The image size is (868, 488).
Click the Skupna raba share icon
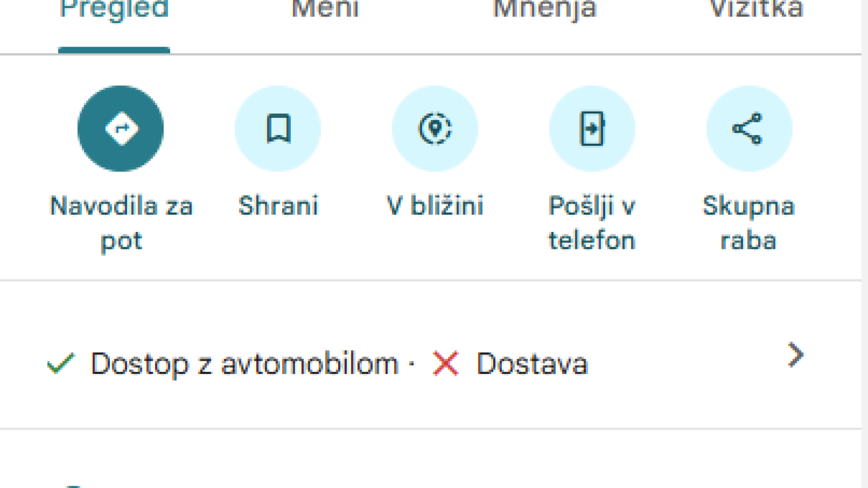pos(749,129)
